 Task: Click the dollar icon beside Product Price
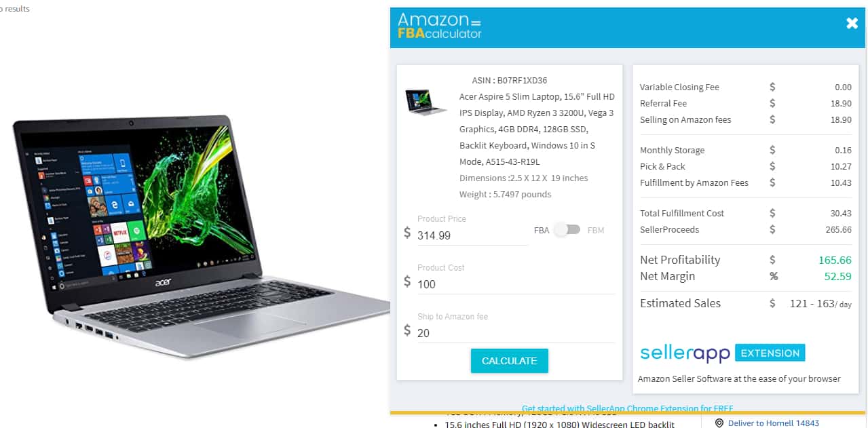(407, 233)
